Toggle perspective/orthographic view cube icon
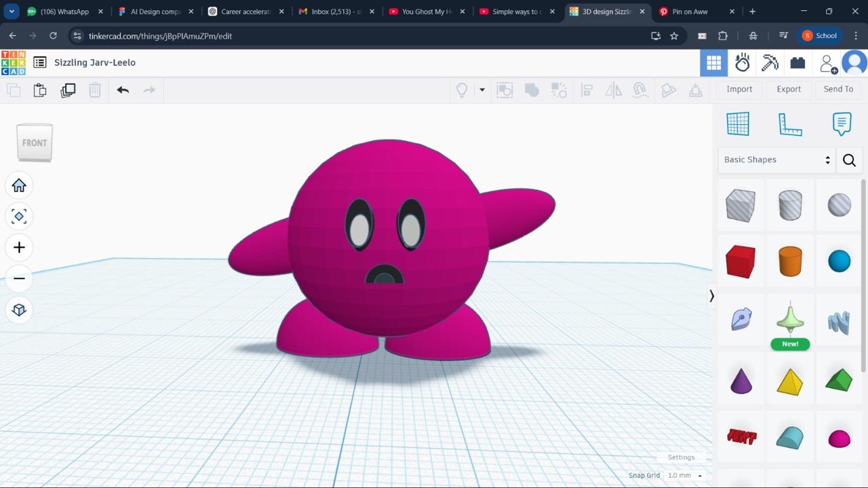This screenshot has width=868, height=488. pos(19,309)
